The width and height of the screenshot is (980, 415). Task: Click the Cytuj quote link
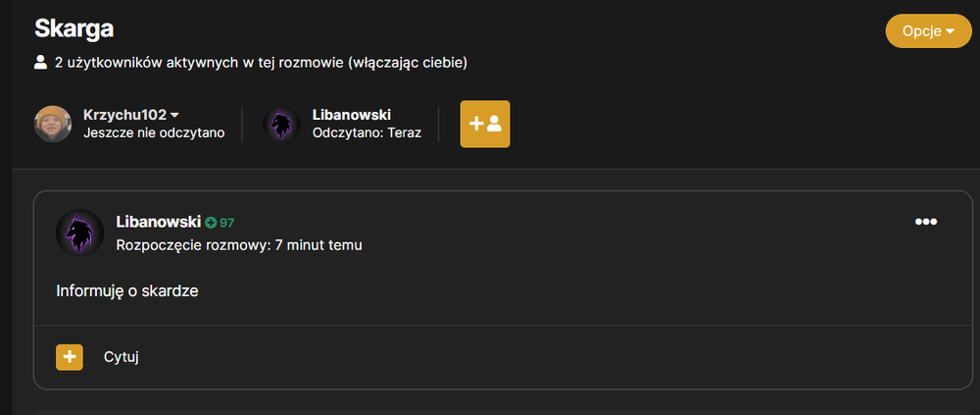click(122, 357)
